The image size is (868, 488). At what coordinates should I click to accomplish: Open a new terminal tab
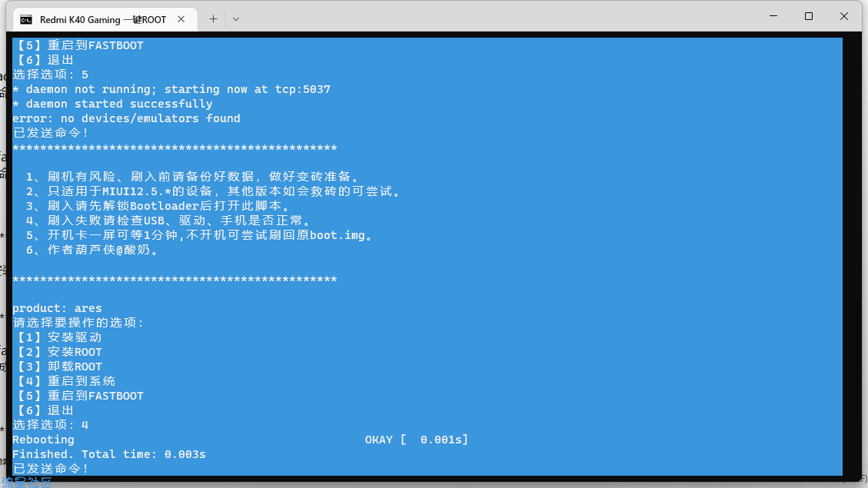tap(213, 19)
